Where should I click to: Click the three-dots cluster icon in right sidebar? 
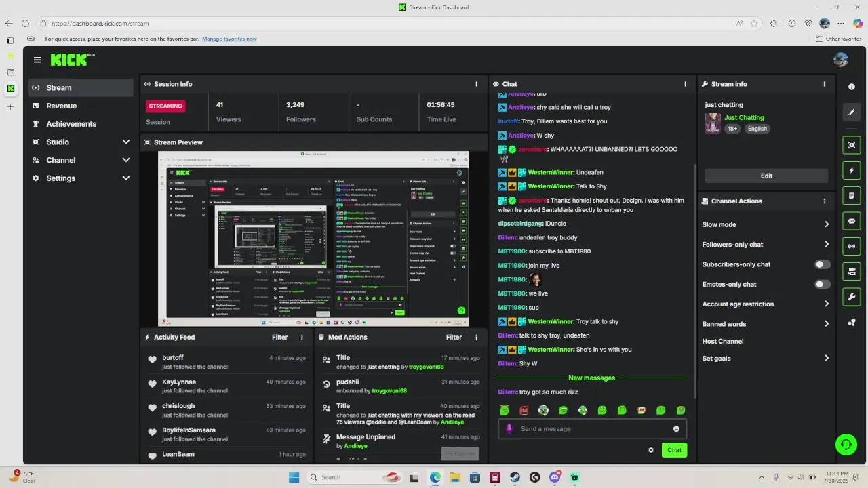(x=852, y=323)
